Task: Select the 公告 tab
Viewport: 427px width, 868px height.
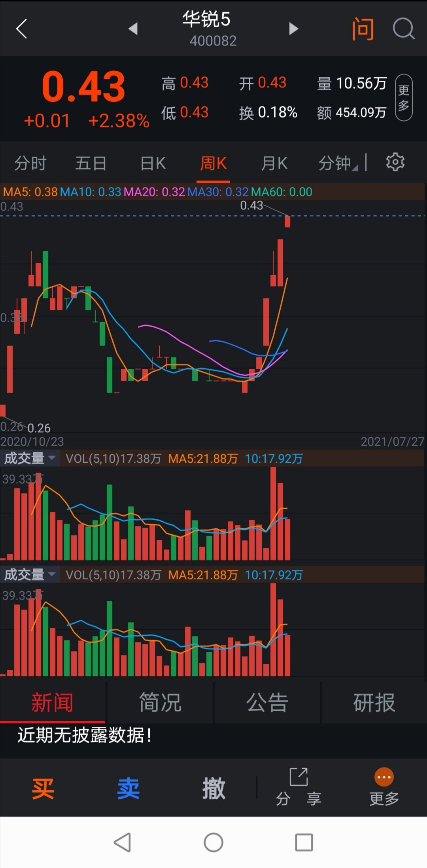Action: pos(267,703)
